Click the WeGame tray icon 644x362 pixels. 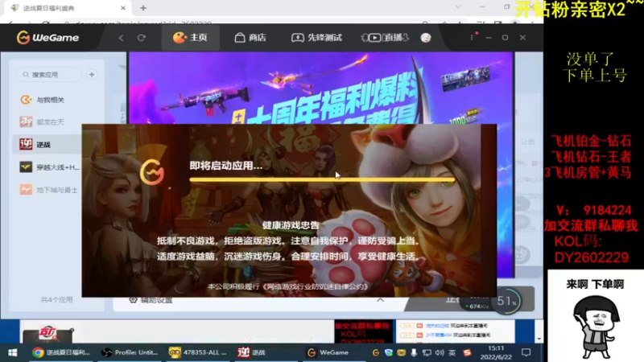click(x=375, y=352)
